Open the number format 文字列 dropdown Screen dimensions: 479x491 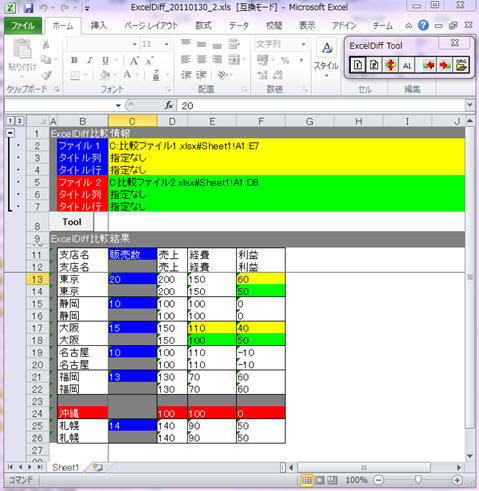pyautogui.click(x=303, y=44)
